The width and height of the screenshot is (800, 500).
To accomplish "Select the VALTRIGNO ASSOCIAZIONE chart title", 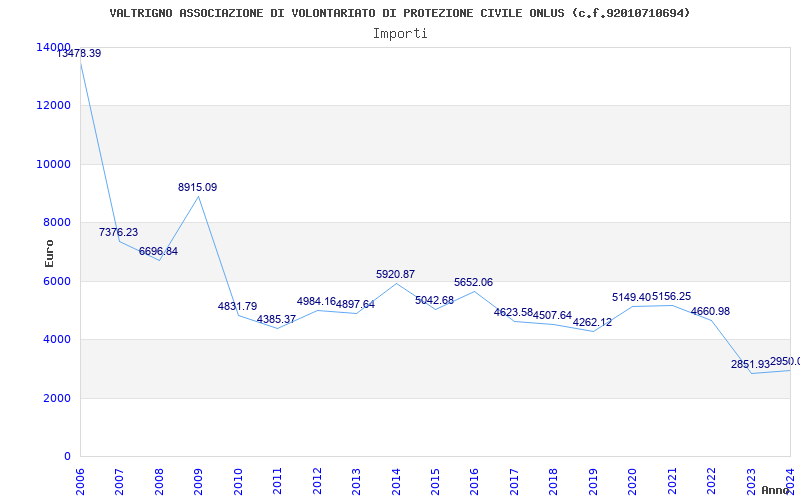I will (x=400, y=13).
